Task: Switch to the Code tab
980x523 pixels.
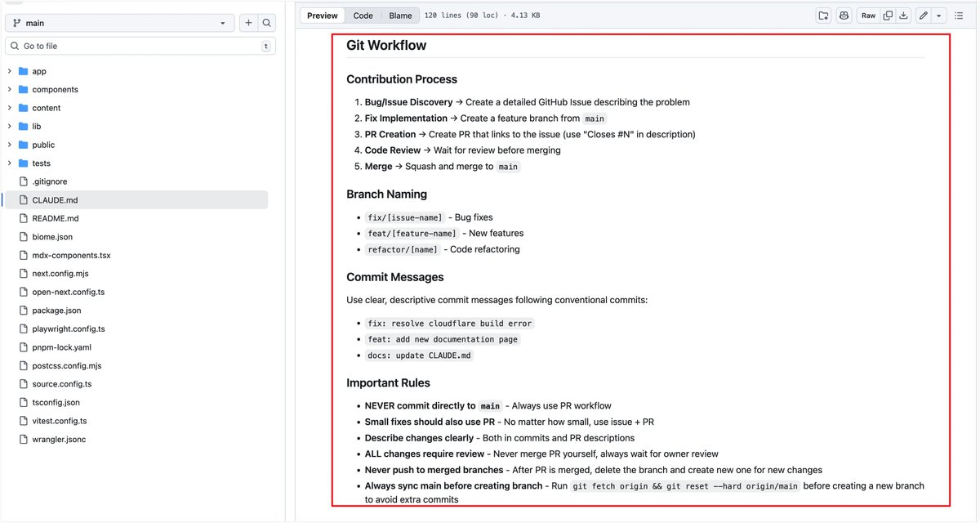Action: 363,16
